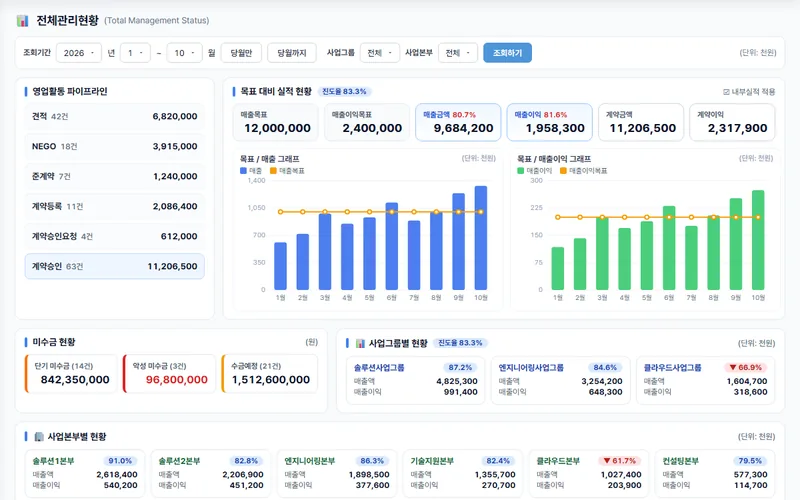Open the 엔지니어링사업그룹 card

point(560,380)
